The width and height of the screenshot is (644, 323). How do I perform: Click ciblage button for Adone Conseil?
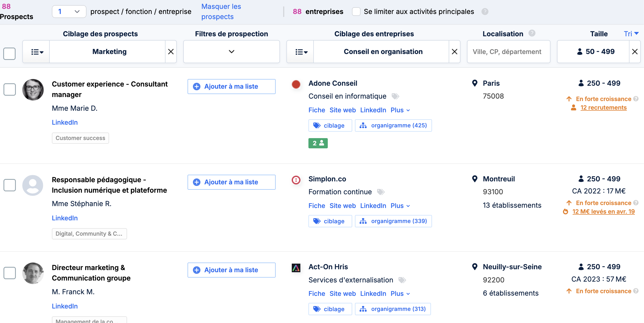point(330,125)
